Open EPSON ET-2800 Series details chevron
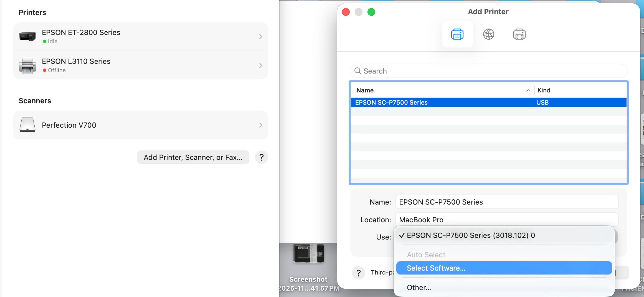 pyautogui.click(x=260, y=37)
